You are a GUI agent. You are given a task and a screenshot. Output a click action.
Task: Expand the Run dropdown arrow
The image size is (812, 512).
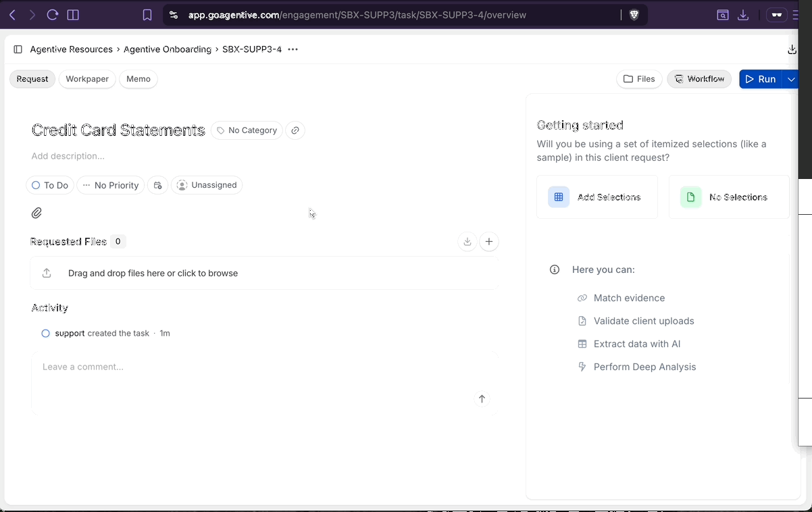pos(790,79)
